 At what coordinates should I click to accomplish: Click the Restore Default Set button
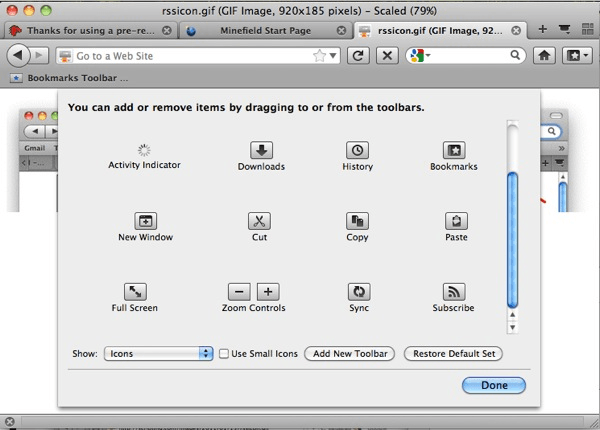(452, 354)
